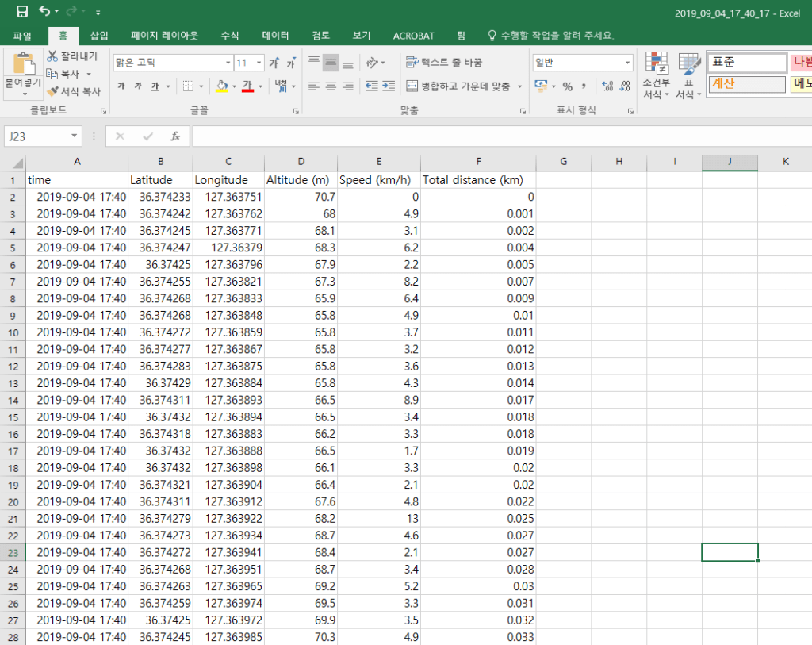
Task: Select the Format Painter (서식 복사) brush
Action: 52,91
